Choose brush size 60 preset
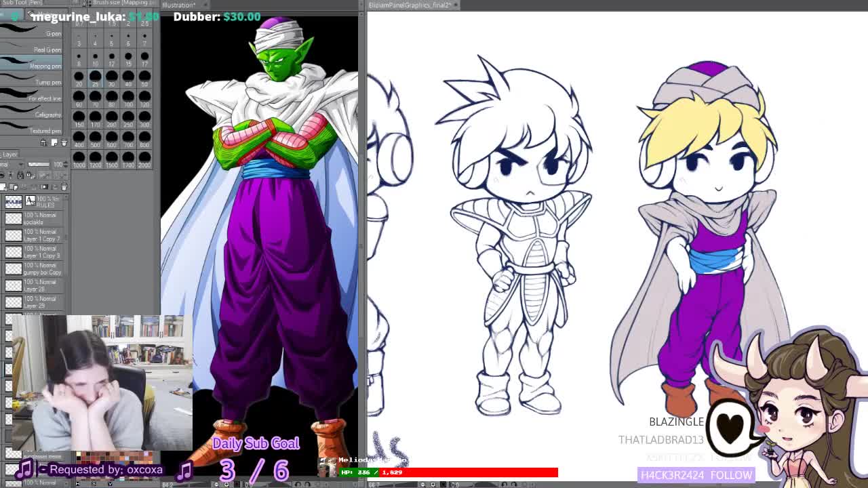Viewport: 868px width, 488px height. coord(79,99)
